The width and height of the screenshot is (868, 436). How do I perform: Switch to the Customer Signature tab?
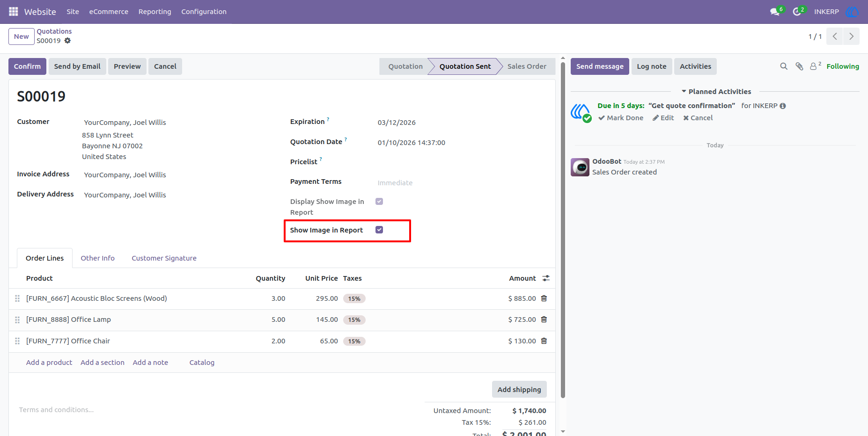pyautogui.click(x=164, y=258)
